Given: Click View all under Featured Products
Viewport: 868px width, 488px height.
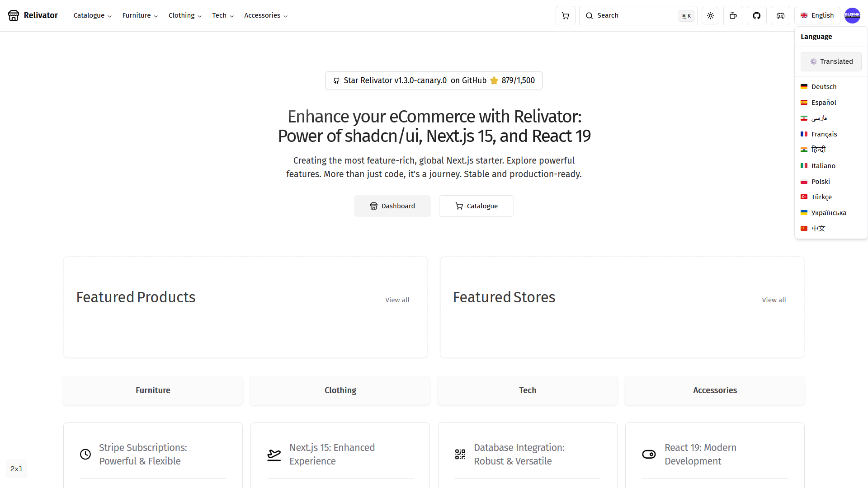Looking at the screenshot, I should point(397,300).
